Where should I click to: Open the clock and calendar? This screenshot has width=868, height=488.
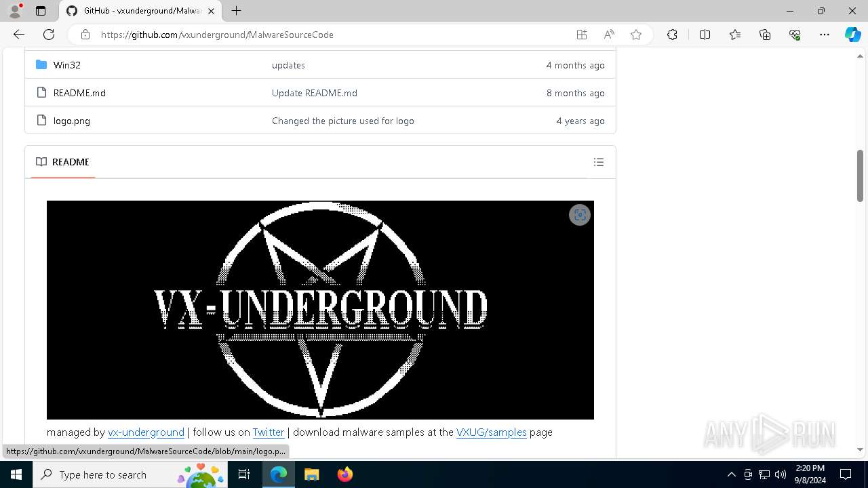tap(810, 474)
